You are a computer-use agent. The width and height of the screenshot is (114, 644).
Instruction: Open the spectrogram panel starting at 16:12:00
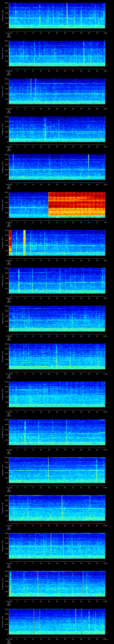coord(57,432)
